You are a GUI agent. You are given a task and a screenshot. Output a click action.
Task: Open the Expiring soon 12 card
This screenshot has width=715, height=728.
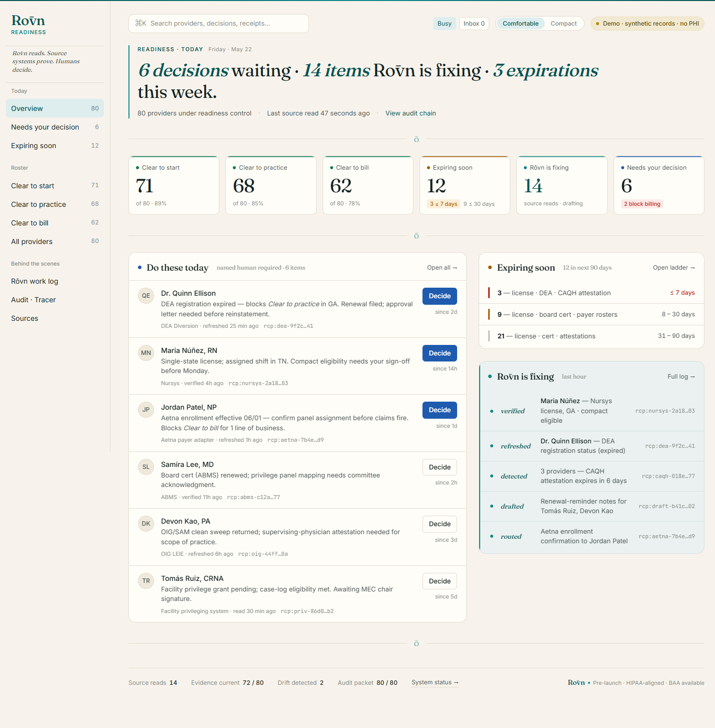click(465, 185)
